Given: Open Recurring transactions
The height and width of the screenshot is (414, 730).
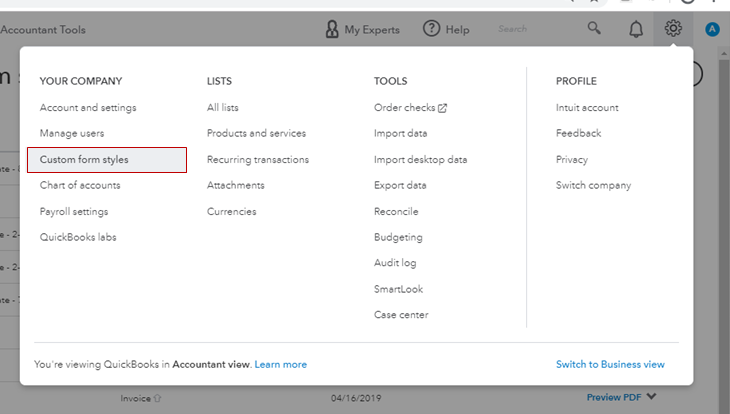Looking at the screenshot, I should coord(258,160).
